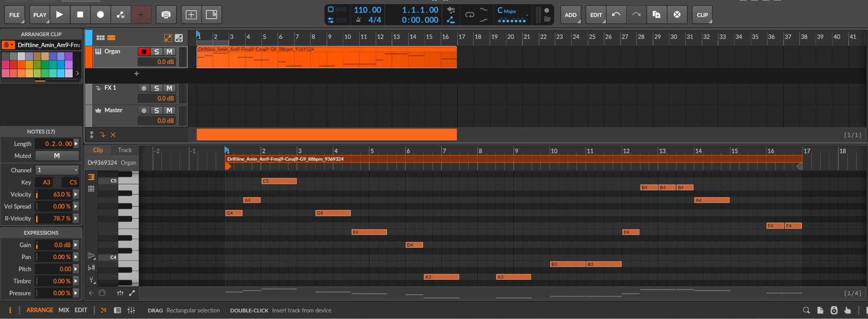Click the add device icon in toolbar
868x319 pixels.
pyautogui.click(x=166, y=14)
